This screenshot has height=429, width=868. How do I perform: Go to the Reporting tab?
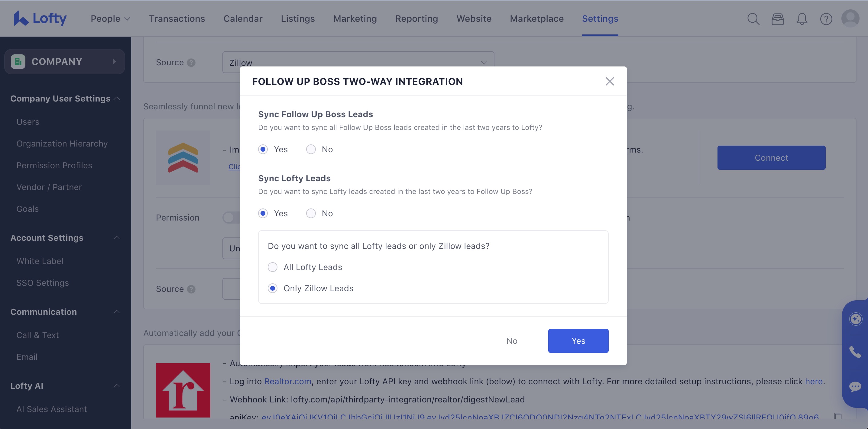[416, 18]
